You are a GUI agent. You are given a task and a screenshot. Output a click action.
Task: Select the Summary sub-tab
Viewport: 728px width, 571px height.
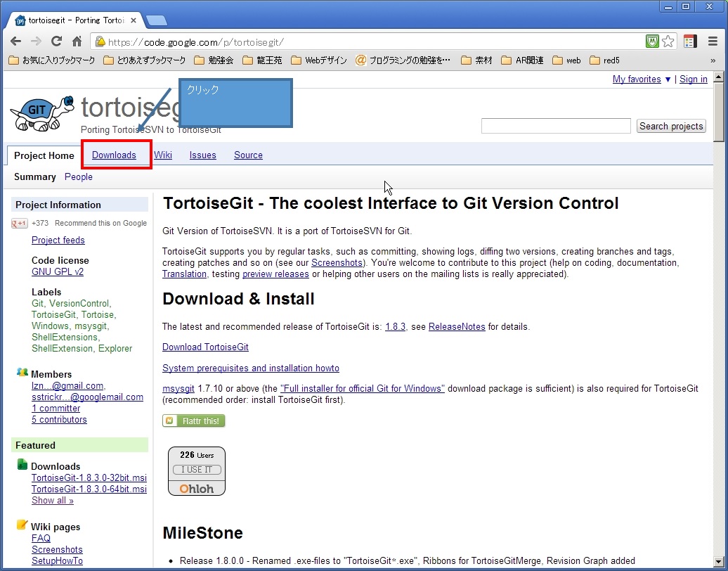35,177
